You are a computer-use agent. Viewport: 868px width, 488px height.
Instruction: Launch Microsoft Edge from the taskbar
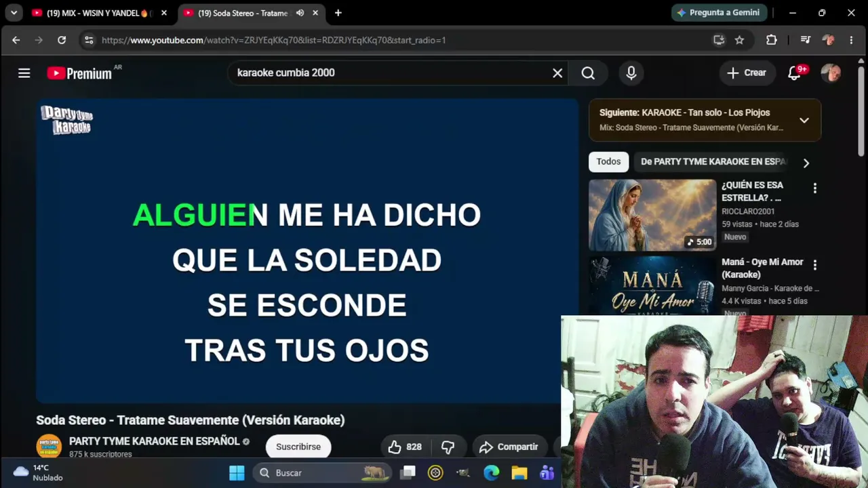point(492,473)
